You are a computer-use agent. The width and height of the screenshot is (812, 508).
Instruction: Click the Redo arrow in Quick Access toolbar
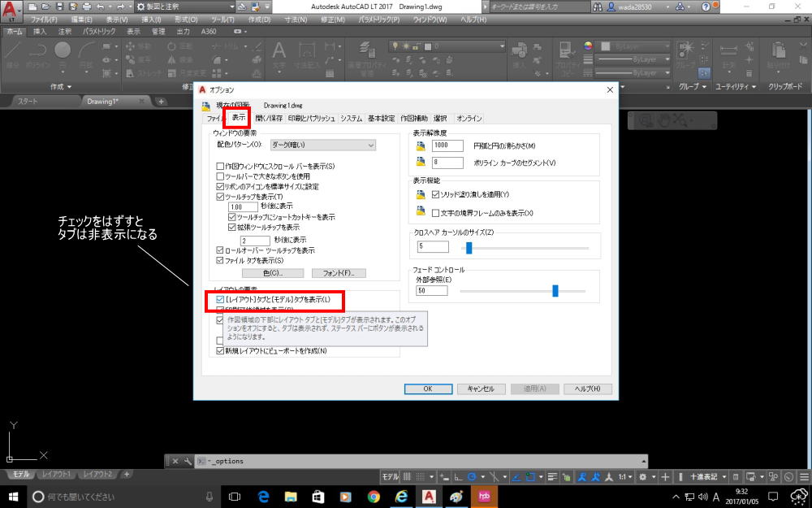pyautogui.click(x=120, y=7)
